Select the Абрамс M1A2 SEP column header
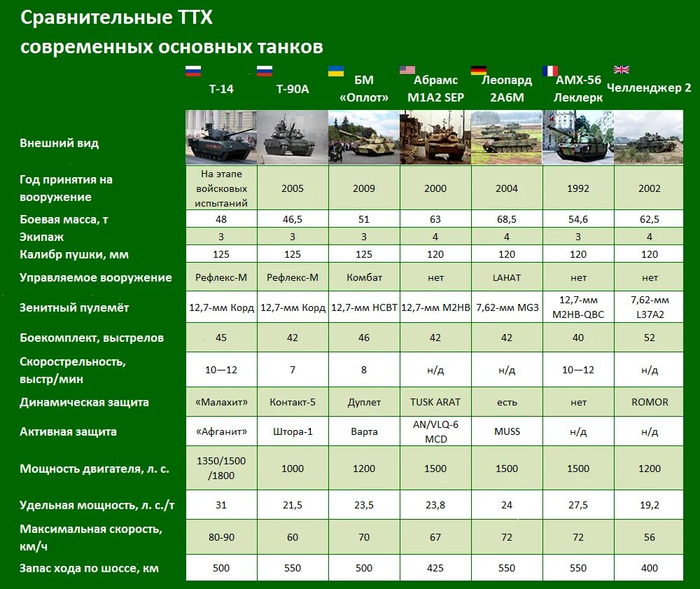The image size is (700, 589). (x=435, y=88)
